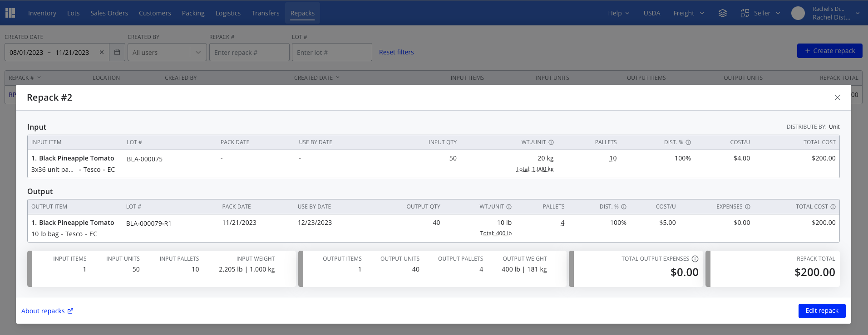Open USDA menu item
The image size is (868, 335).
652,13
